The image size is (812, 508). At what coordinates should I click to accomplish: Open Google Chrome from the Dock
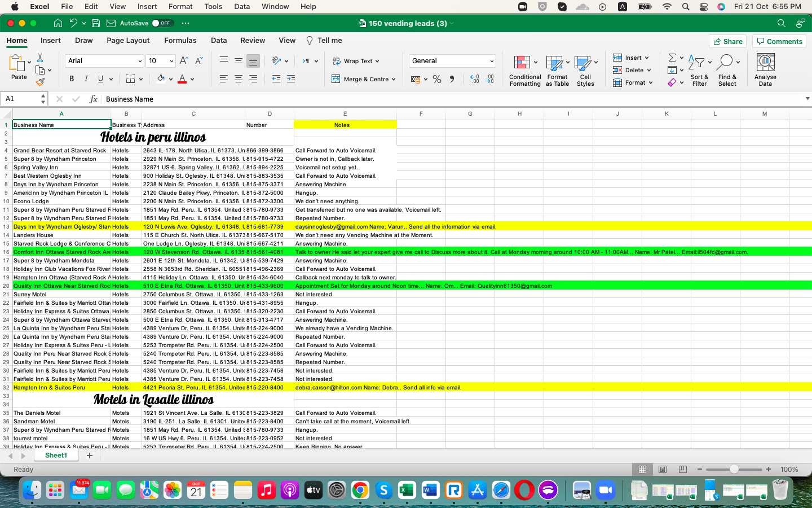point(360,491)
